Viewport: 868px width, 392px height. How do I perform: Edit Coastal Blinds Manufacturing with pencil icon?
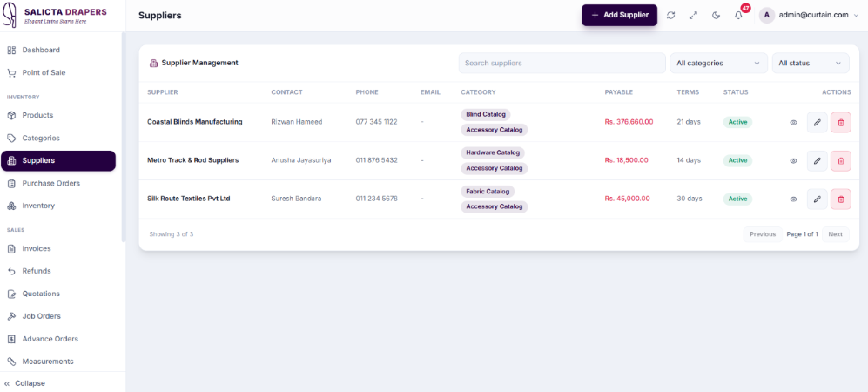tap(818, 122)
